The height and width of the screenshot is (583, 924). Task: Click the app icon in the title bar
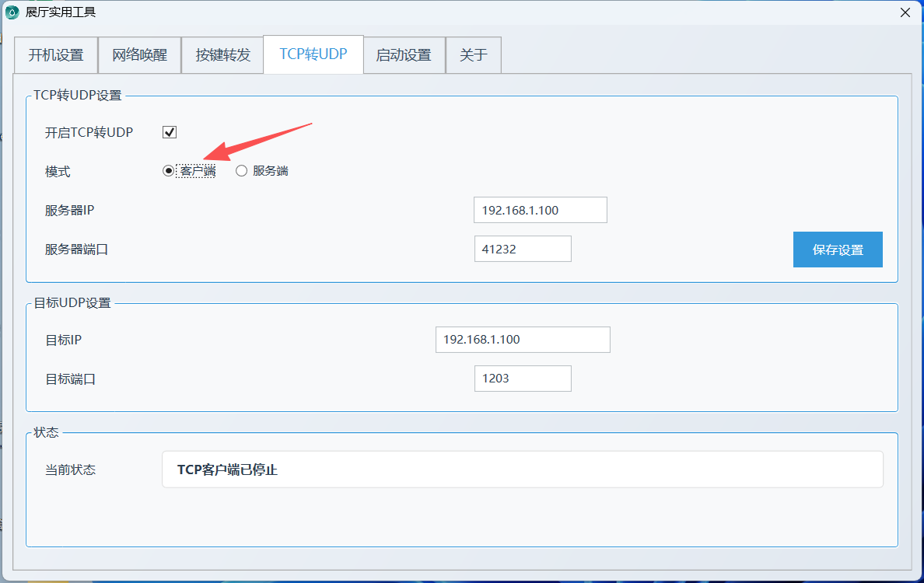click(x=12, y=12)
